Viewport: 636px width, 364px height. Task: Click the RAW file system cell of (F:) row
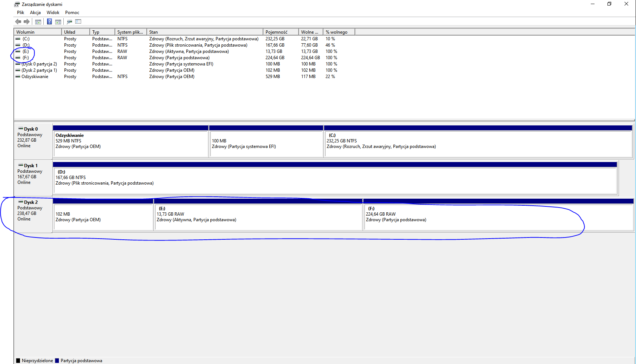click(122, 58)
